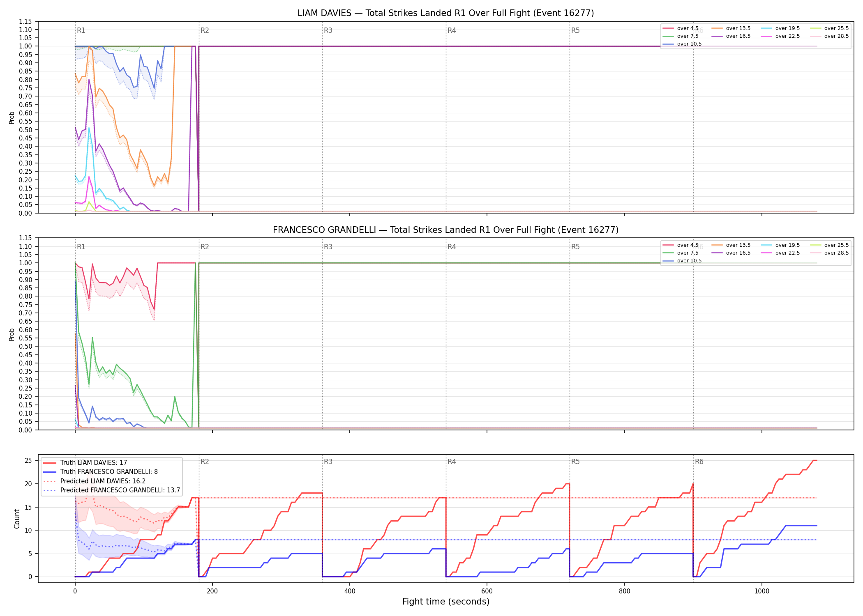
Task: Click the R1 marker in Davies chart
Action: [x=81, y=30]
